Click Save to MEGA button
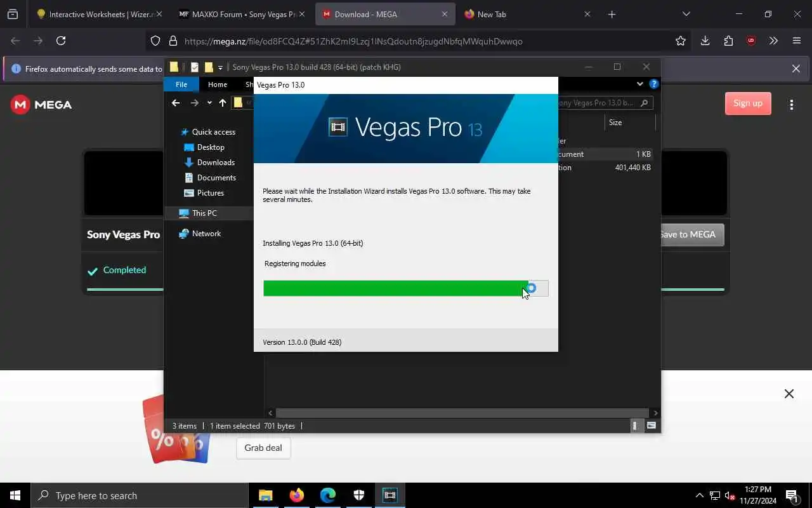The height and width of the screenshot is (508, 812). click(x=688, y=234)
